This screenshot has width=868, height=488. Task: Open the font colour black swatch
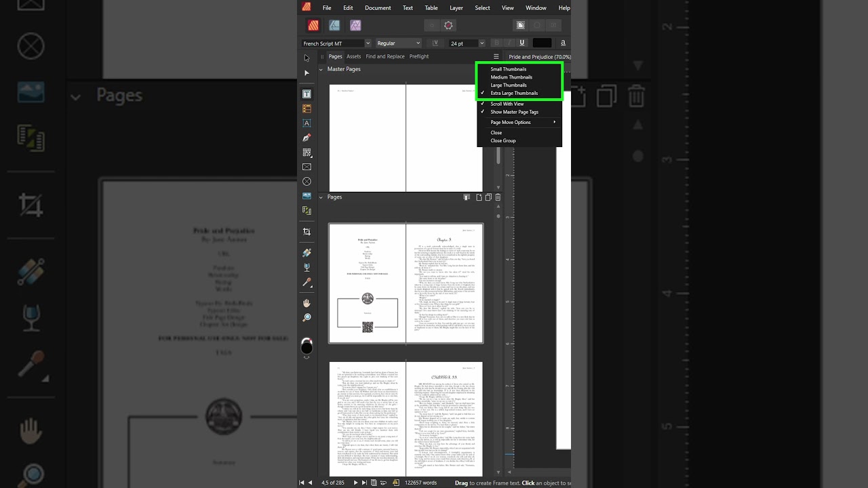[542, 43]
